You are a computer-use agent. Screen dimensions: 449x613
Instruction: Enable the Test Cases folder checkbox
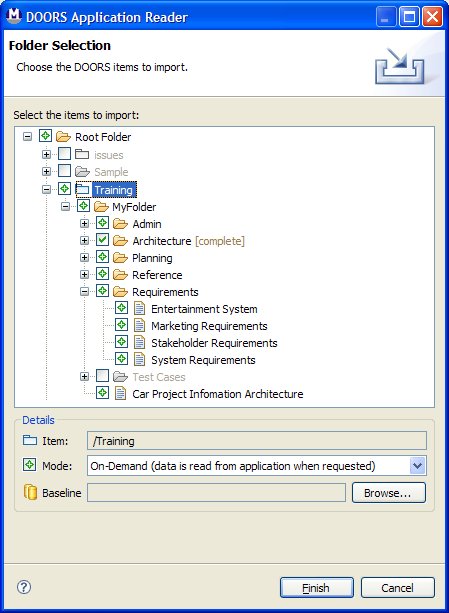(x=102, y=376)
